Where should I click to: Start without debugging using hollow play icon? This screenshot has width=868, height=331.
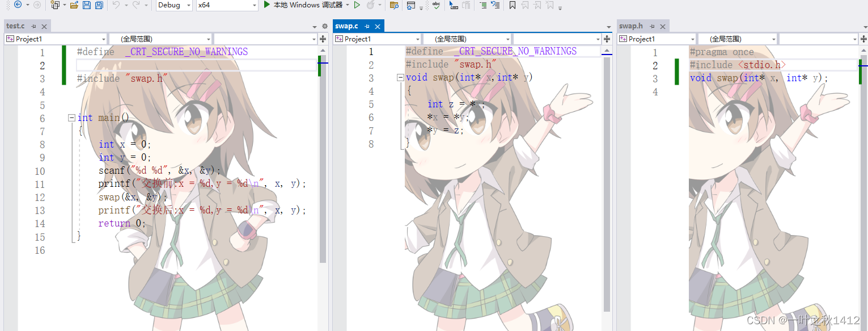tap(357, 5)
